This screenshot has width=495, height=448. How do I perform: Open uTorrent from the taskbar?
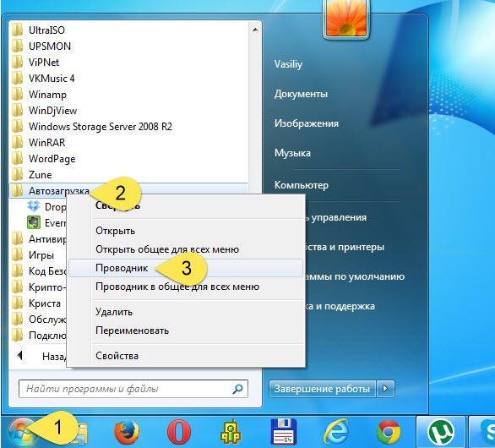point(441,432)
